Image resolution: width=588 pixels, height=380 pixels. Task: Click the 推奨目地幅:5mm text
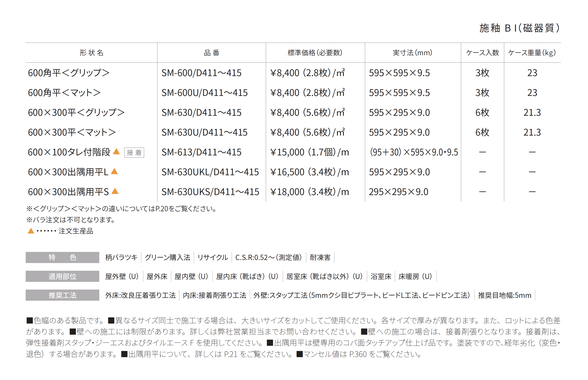click(504, 295)
